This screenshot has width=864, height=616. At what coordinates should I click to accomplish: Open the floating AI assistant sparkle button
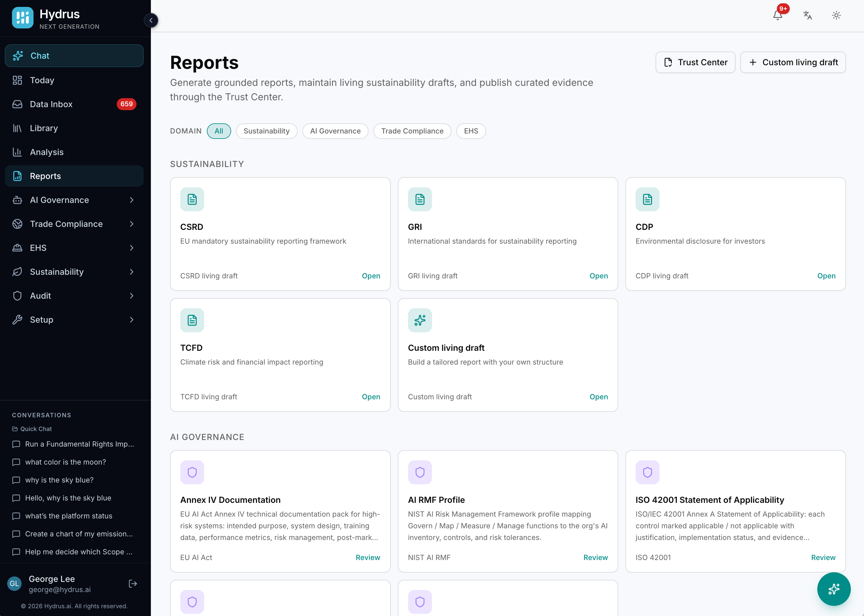tap(834, 589)
